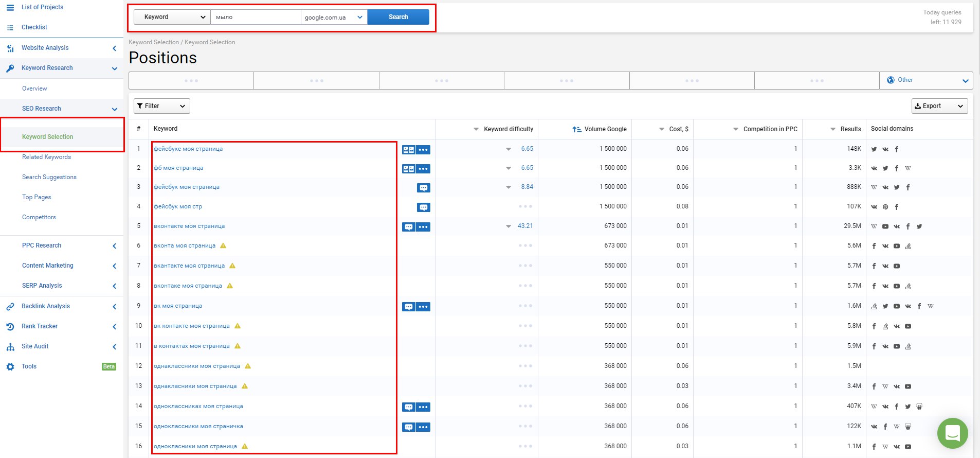Open Competitors in the sidebar

click(39, 217)
